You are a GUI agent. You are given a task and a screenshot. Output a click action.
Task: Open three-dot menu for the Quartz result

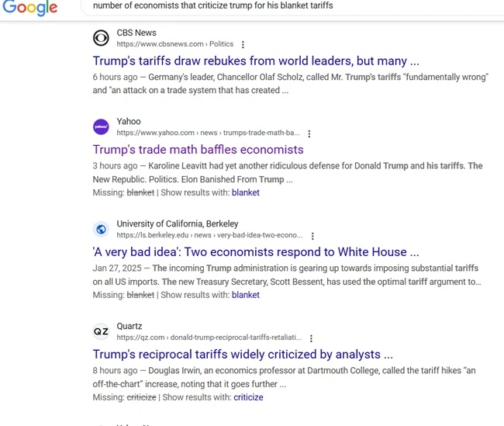coord(311,338)
